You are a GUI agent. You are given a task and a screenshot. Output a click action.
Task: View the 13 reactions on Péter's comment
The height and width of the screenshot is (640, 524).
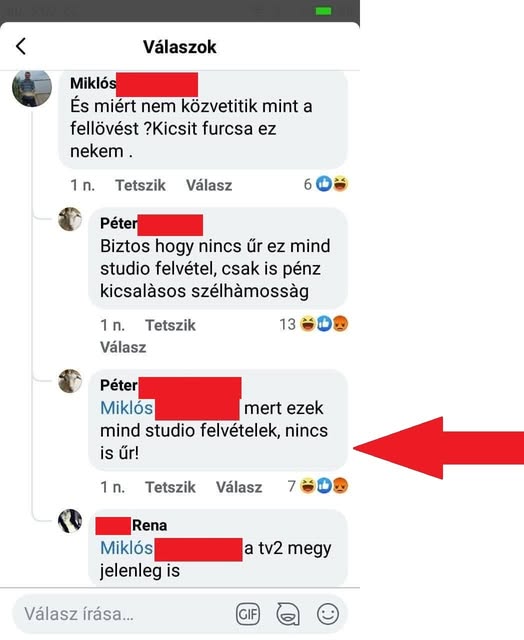[x=313, y=324]
